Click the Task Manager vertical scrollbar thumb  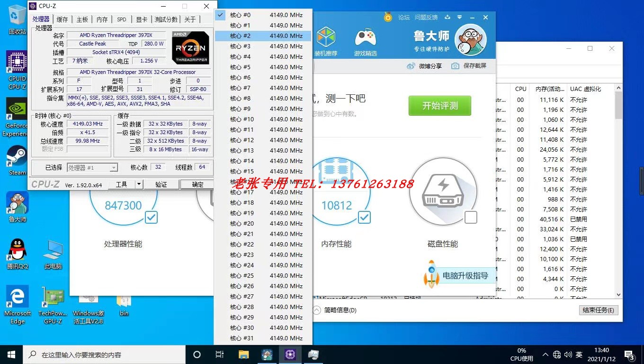coord(618,105)
